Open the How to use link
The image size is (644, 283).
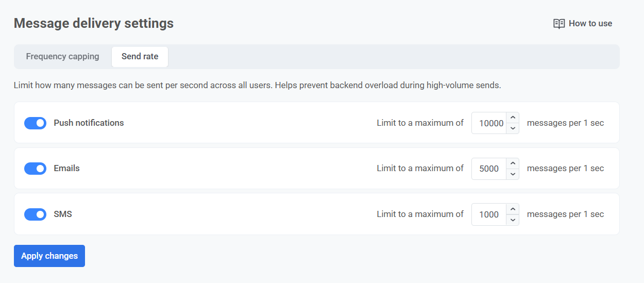pyautogui.click(x=590, y=24)
